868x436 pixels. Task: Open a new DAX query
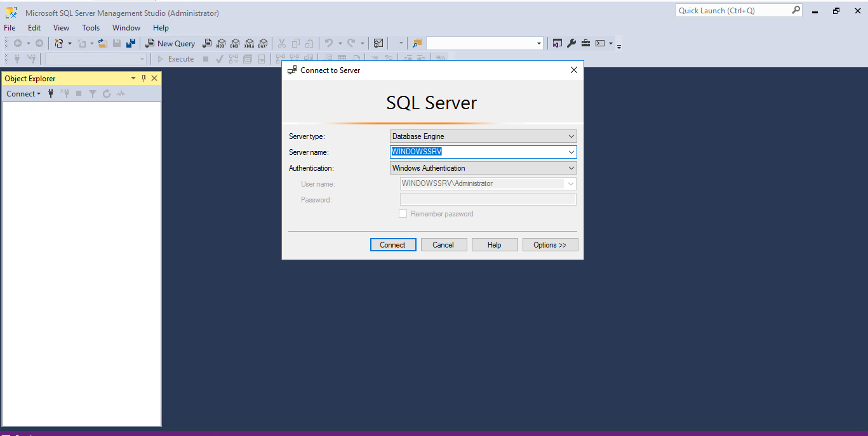[x=263, y=43]
